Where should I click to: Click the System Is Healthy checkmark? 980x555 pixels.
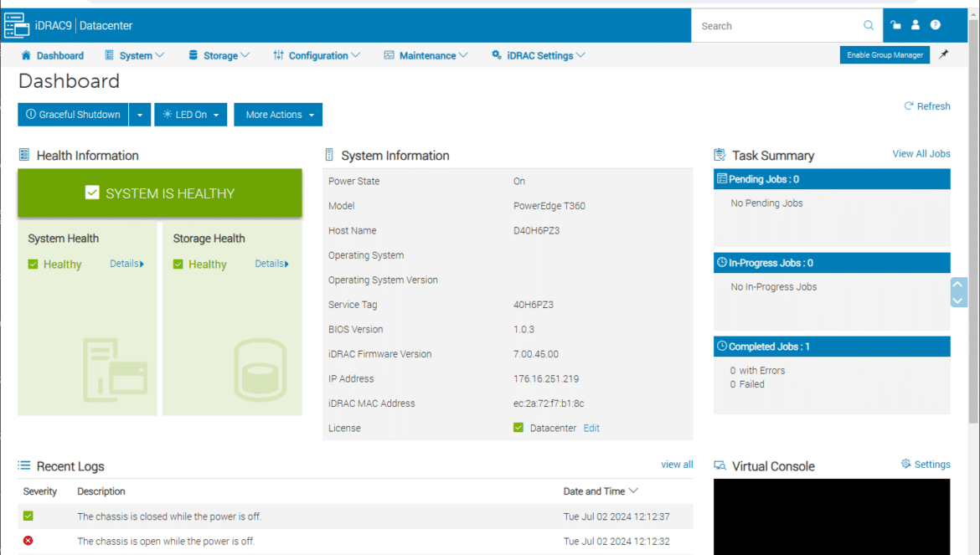click(x=92, y=193)
